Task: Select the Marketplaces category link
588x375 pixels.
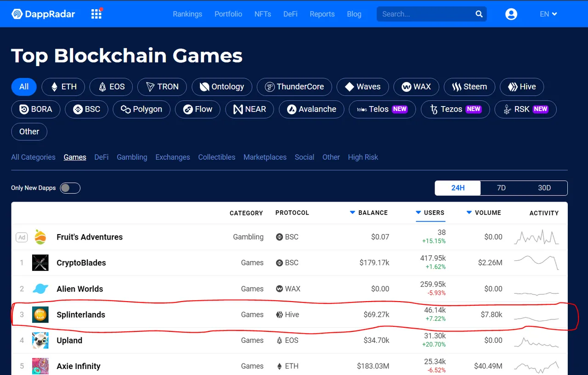Action: (265, 157)
